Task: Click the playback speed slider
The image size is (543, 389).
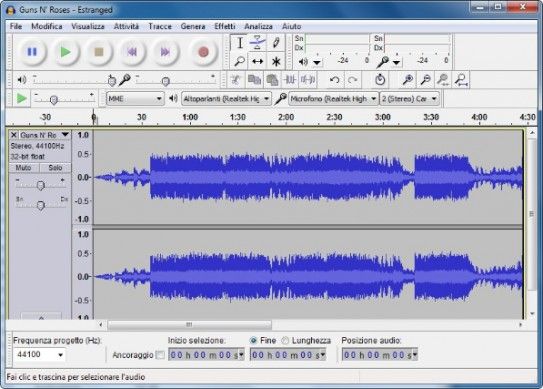Action: click(65, 99)
